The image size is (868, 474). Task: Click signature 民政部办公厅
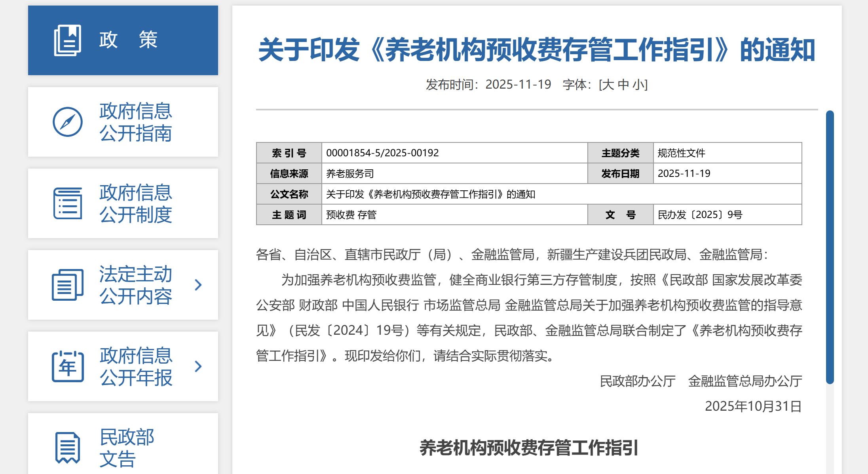click(x=638, y=381)
